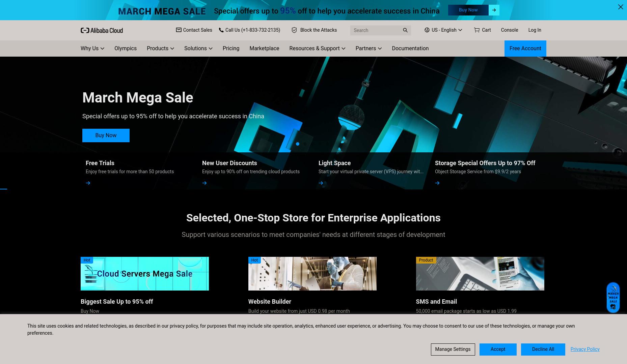Screen dimensions: 627x364
Task: Open the US - English language dropdown
Action: pyautogui.click(x=443, y=30)
